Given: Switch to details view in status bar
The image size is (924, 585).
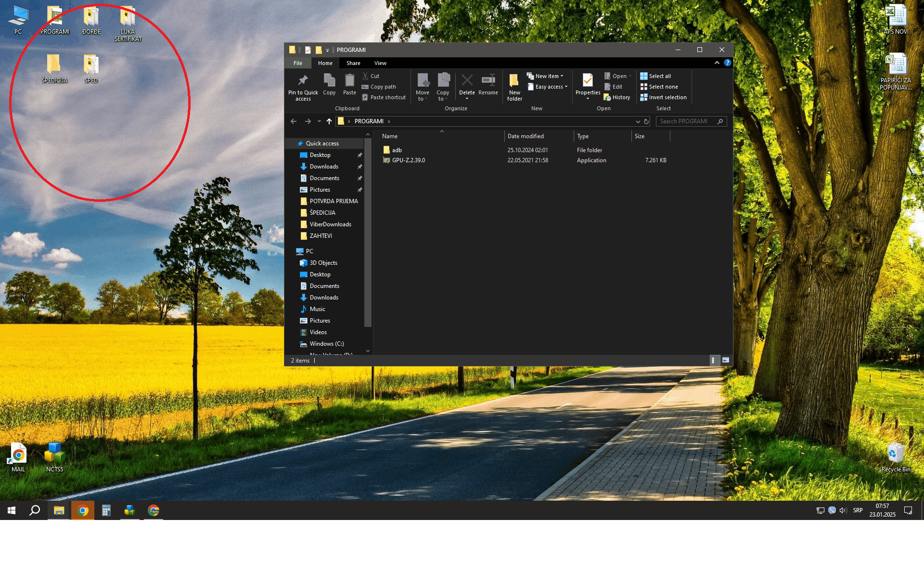Looking at the screenshot, I should [x=714, y=360].
